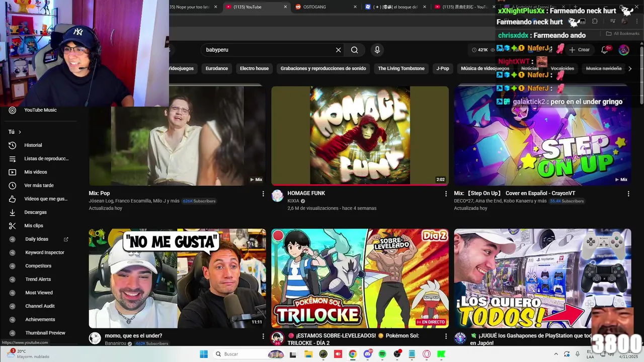Open the Step On Up mix thumbnail
644x362 pixels.
pos(542,136)
